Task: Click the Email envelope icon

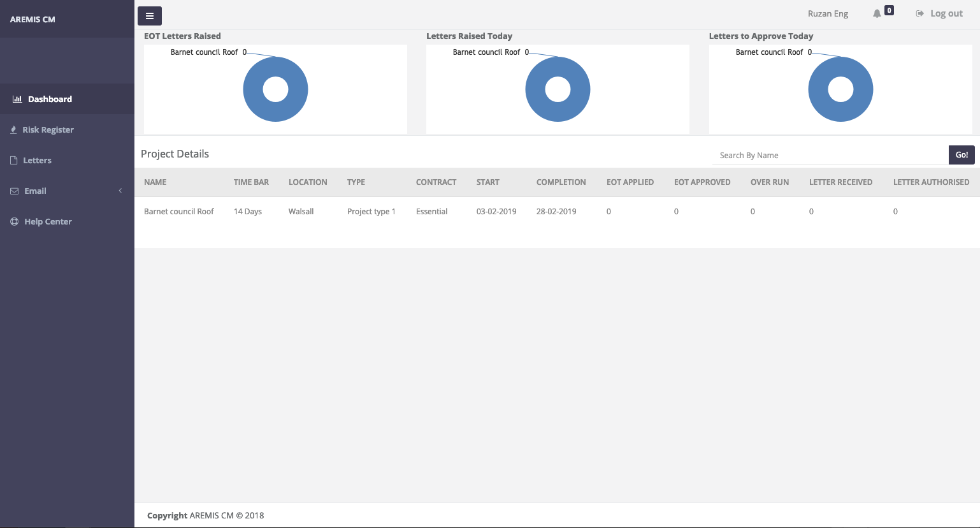Action: [x=14, y=191]
